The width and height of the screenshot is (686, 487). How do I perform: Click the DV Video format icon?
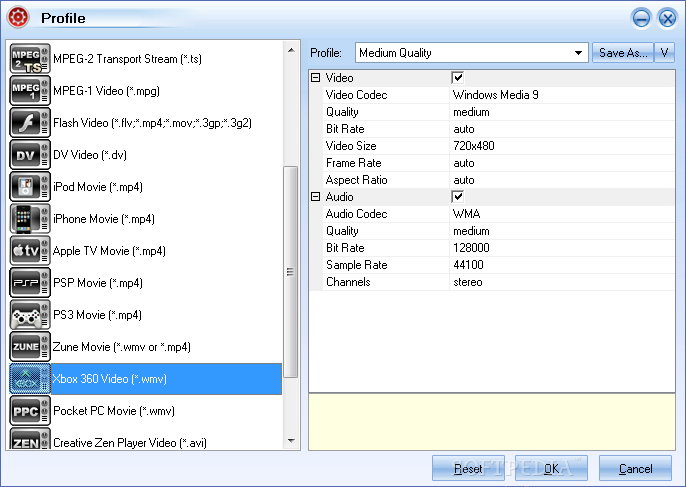tap(30, 154)
